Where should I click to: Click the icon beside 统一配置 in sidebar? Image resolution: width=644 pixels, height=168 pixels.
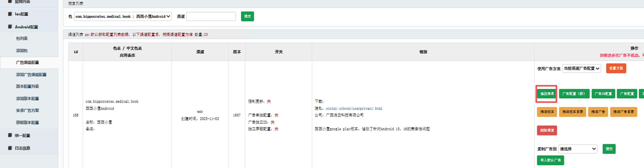click(x=10, y=135)
